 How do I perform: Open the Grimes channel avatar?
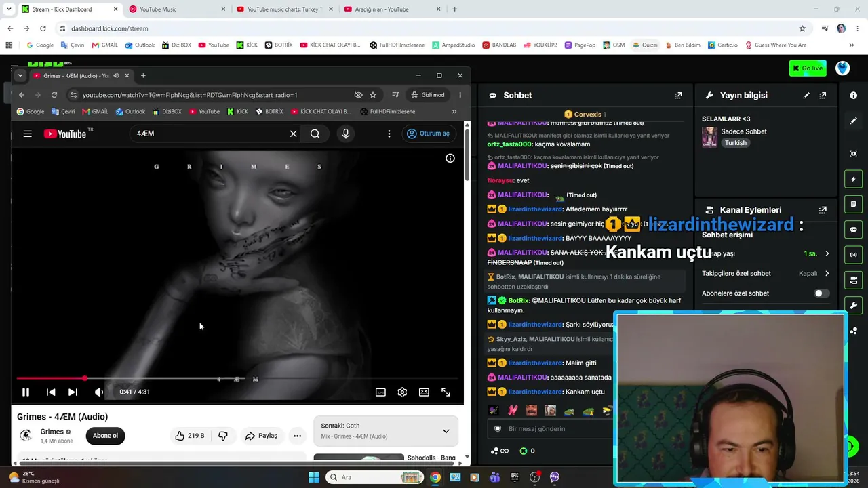click(26, 435)
